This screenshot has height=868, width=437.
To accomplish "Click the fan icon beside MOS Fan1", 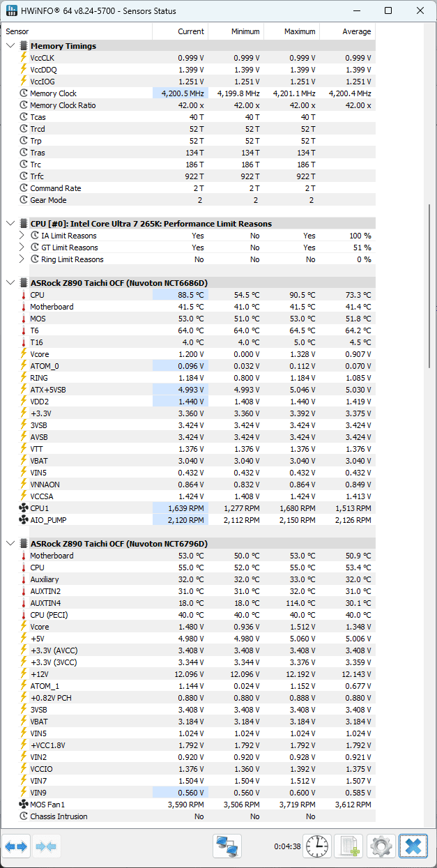I will click(24, 805).
